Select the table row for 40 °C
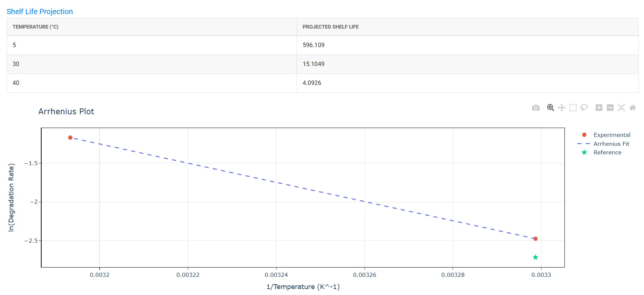This screenshot has width=644, height=295. (x=323, y=83)
